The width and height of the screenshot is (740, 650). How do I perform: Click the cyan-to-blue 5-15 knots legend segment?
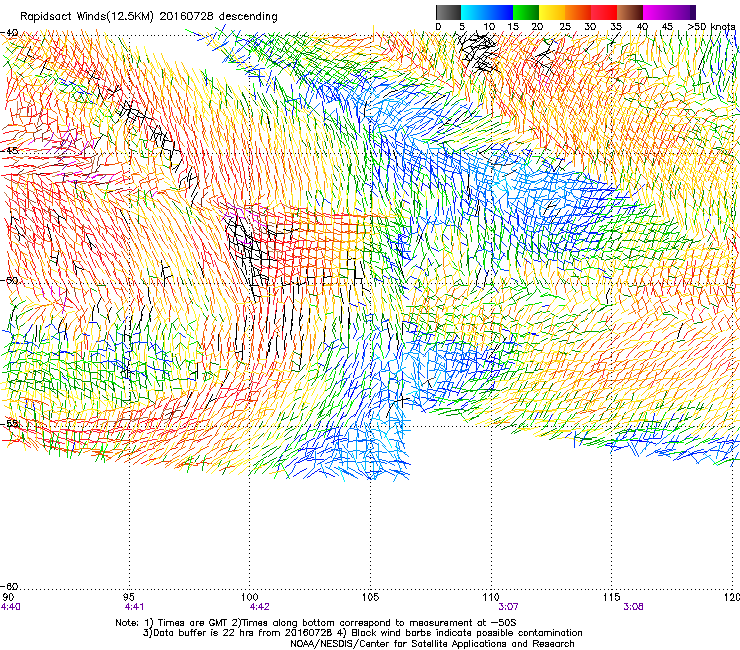point(487,12)
